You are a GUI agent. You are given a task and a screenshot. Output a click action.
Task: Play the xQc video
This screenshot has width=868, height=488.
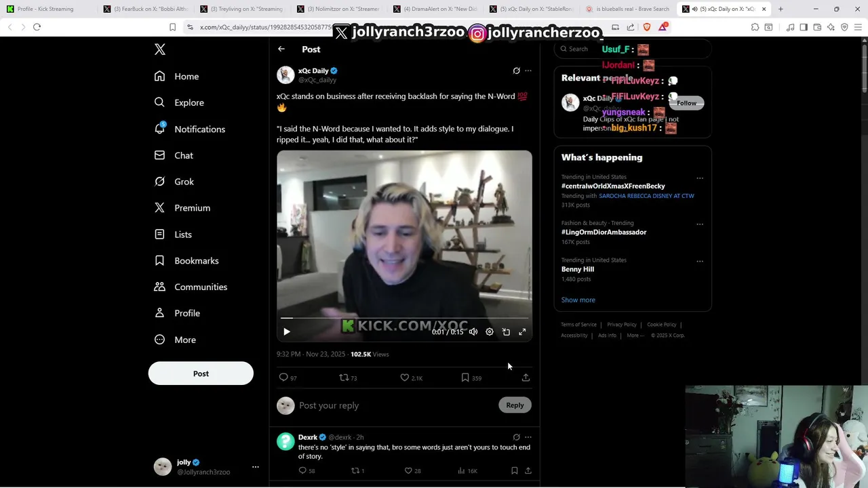(287, 331)
